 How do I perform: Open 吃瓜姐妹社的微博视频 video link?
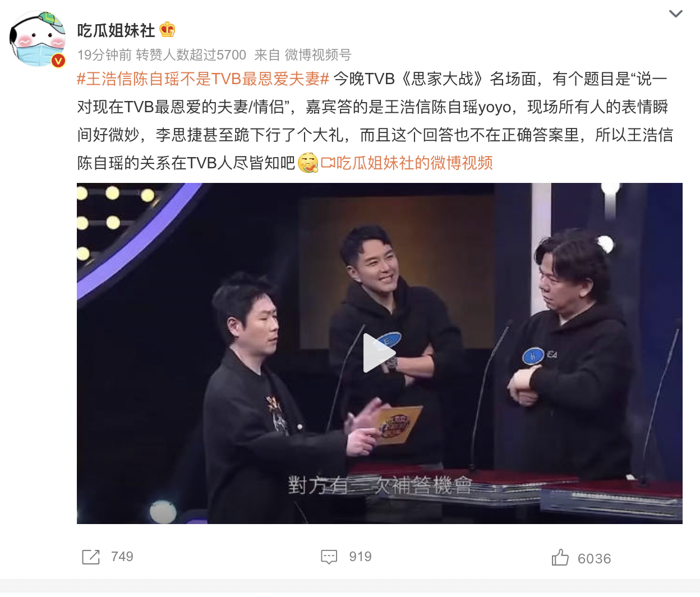click(x=415, y=163)
